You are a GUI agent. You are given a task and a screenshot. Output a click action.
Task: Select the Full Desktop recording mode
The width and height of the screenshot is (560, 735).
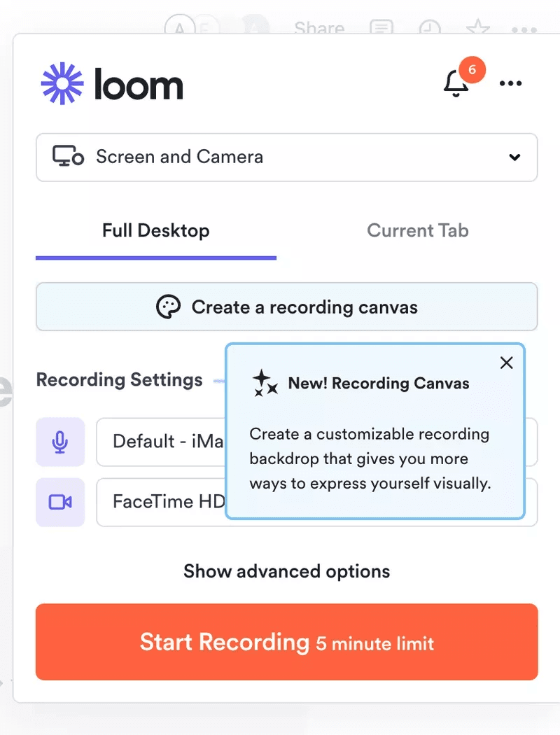pyautogui.click(x=155, y=230)
